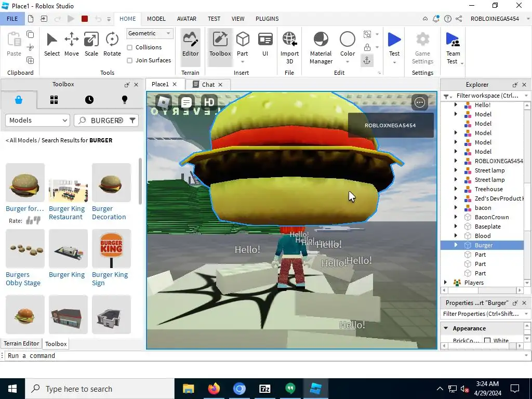This screenshot has height=399, width=532.
Task: Enable the Join Surfaces checkbox
Action: (129, 60)
